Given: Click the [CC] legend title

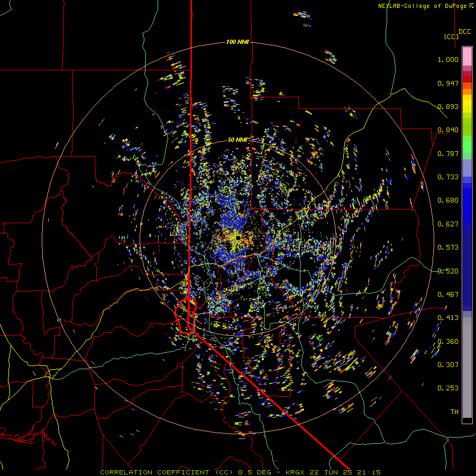Looking at the screenshot, I should (x=451, y=36).
